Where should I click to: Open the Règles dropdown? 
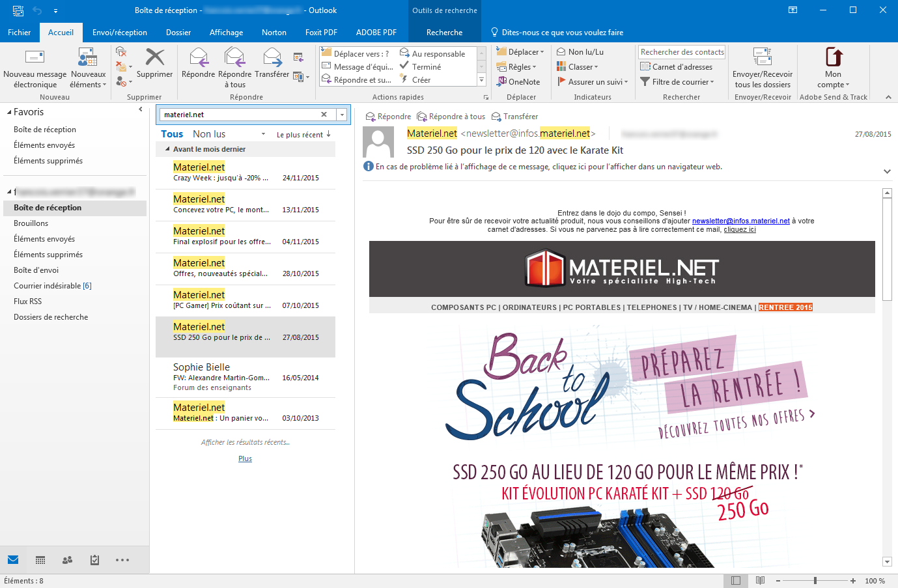pos(516,66)
